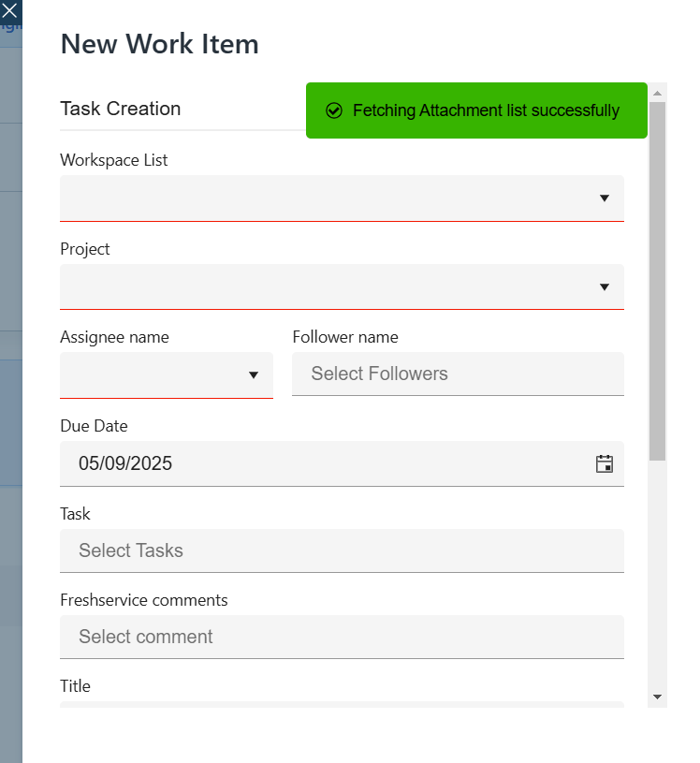Expand the Project dropdown arrow
This screenshot has width=700, height=763.
pos(605,286)
